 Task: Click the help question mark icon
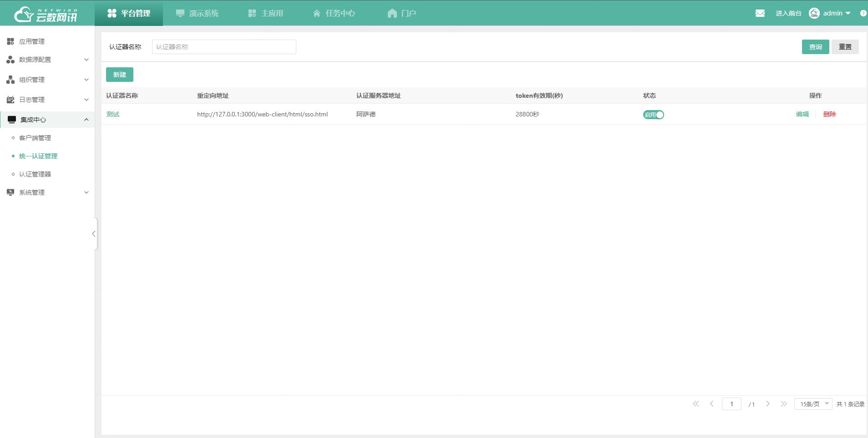coord(863,13)
